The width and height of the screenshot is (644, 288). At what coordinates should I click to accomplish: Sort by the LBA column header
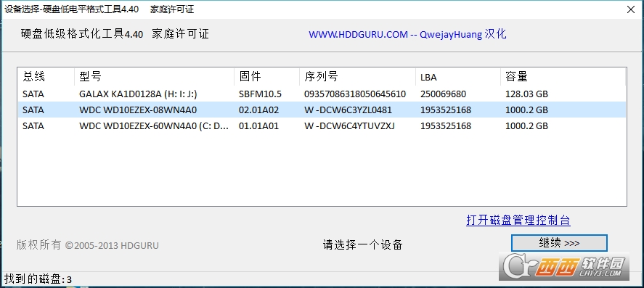pyautogui.click(x=458, y=76)
